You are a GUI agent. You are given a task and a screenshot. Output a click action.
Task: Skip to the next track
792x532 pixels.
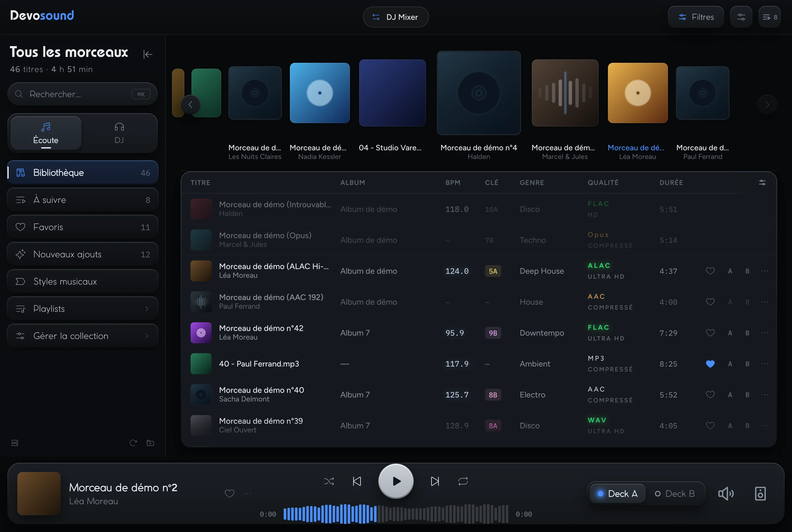pyautogui.click(x=435, y=481)
